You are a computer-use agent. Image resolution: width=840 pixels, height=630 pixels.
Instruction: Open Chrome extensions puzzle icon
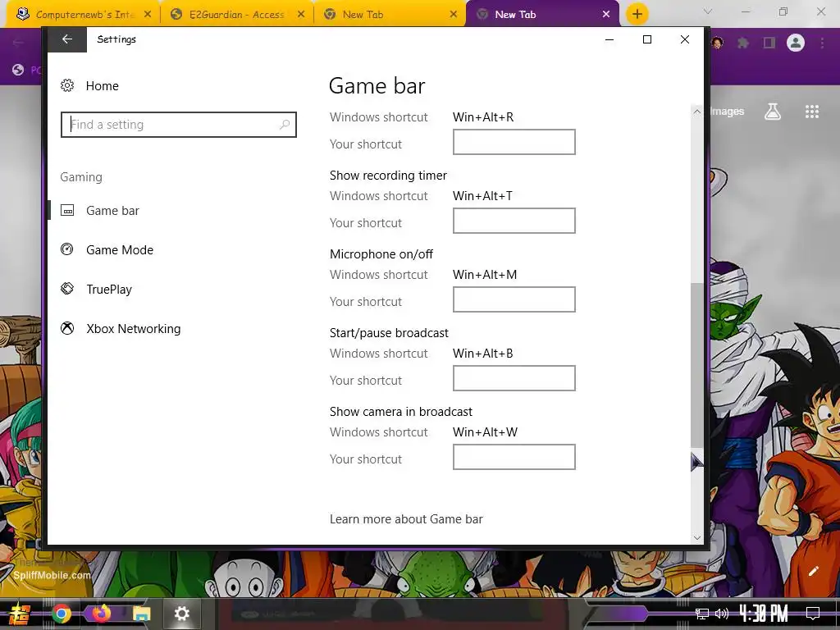[743, 43]
